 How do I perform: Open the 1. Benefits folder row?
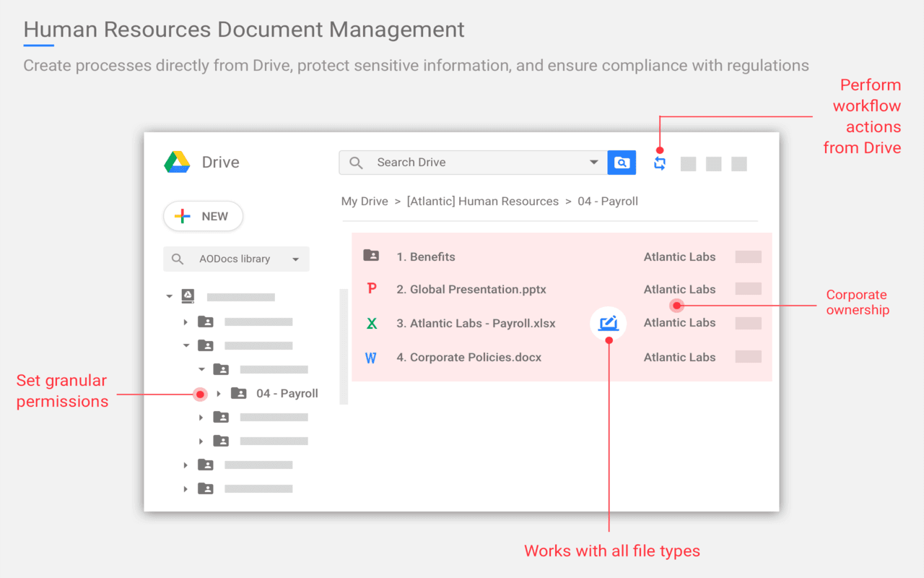(x=425, y=256)
